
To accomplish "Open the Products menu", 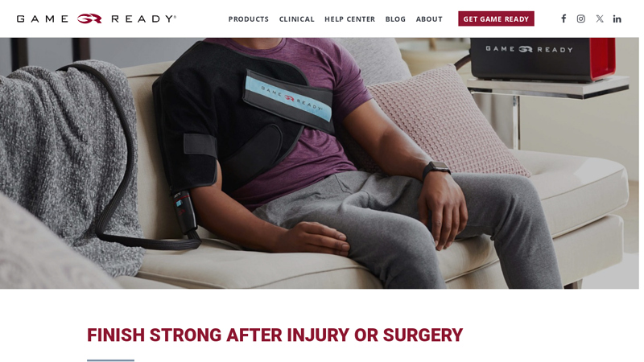I will pos(249,19).
